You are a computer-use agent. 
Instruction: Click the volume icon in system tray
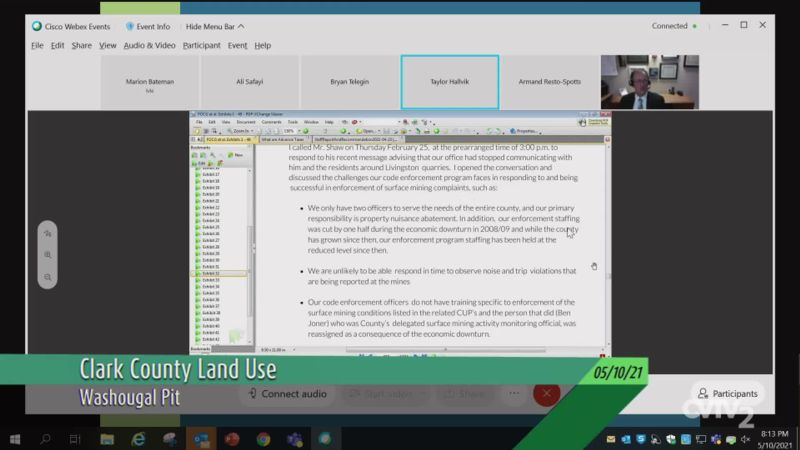745,439
